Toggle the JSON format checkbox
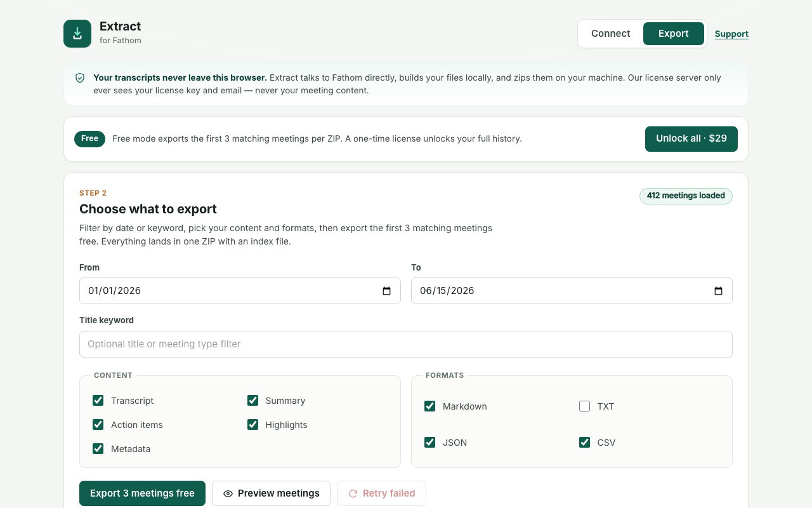This screenshot has height=508, width=812. 430,443
